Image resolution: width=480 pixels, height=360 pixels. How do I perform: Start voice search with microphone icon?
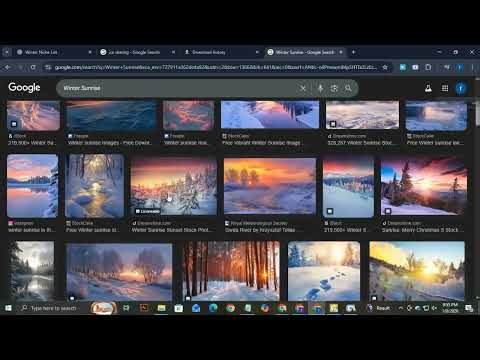coord(320,88)
